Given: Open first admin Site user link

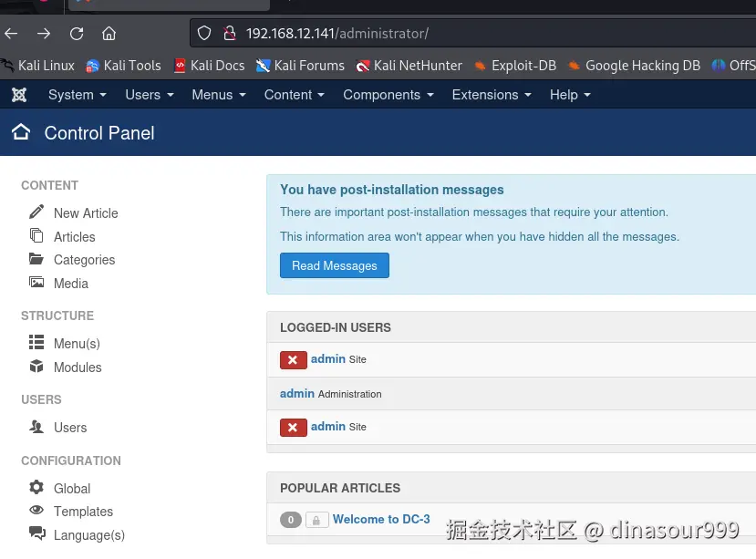Looking at the screenshot, I should pos(328,359).
